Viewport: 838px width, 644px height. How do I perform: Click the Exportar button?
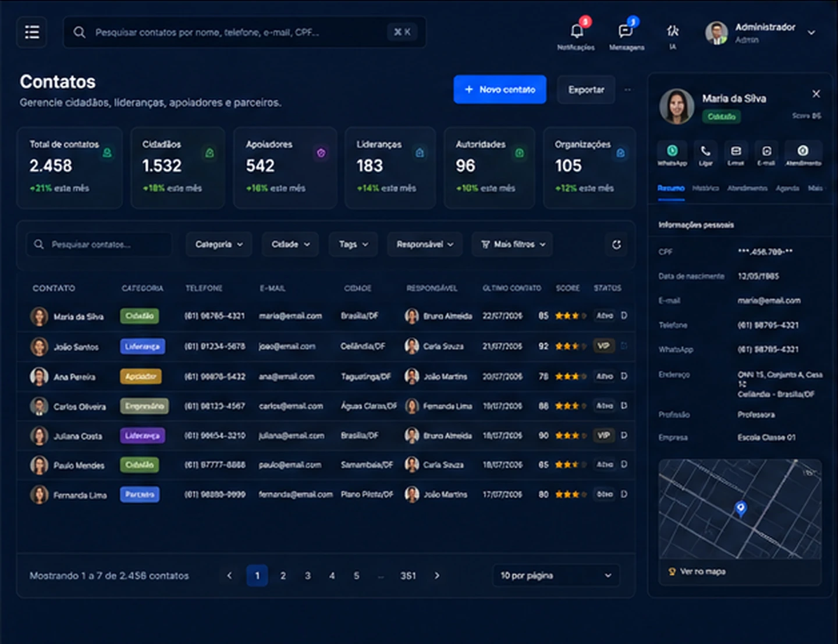(586, 90)
